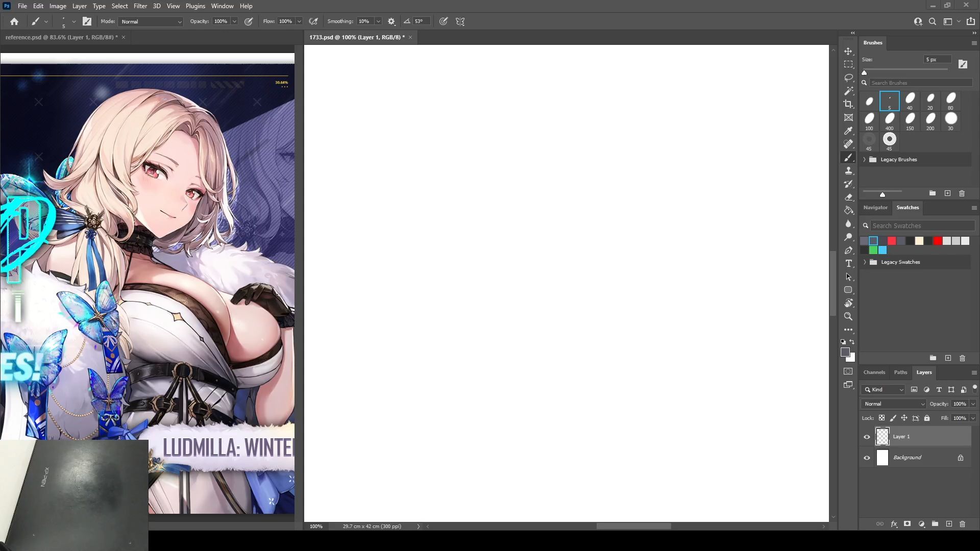The height and width of the screenshot is (551, 980).
Task: Switch to the Channels tab
Action: (874, 372)
